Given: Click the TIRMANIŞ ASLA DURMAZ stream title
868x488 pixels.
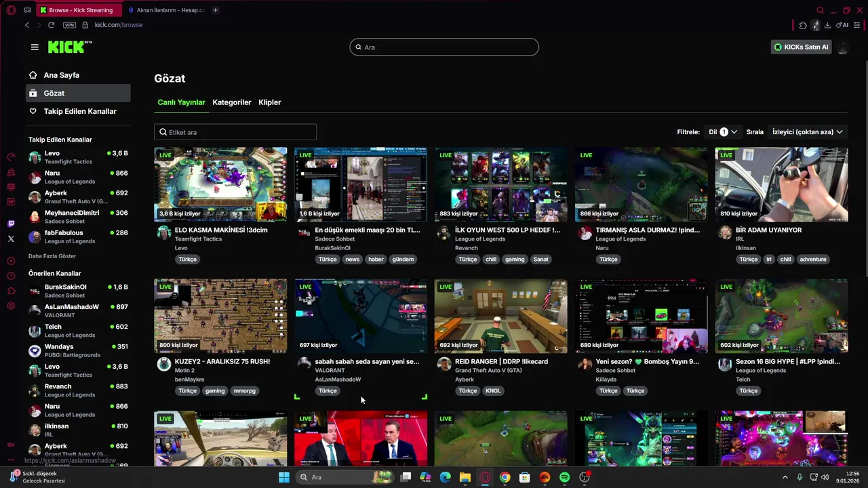Looking at the screenshot, I should pos(648,230).
